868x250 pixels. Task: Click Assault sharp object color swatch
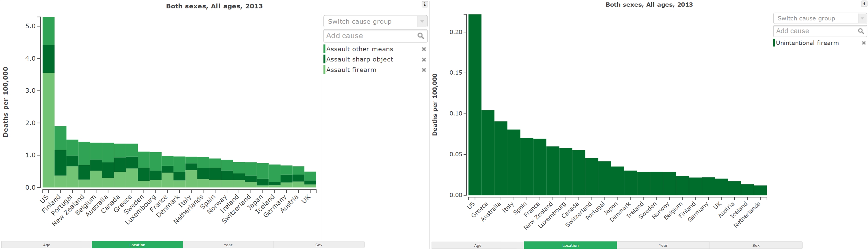pos(324,59)
